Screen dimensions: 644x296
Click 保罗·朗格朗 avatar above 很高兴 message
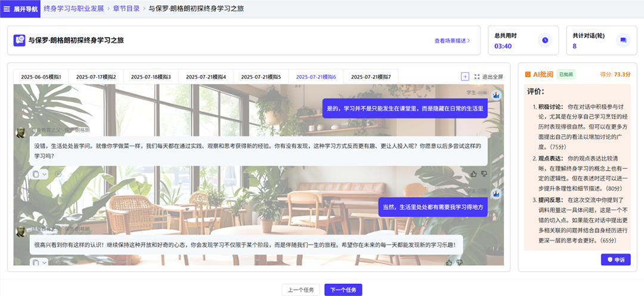coord(20,231)
